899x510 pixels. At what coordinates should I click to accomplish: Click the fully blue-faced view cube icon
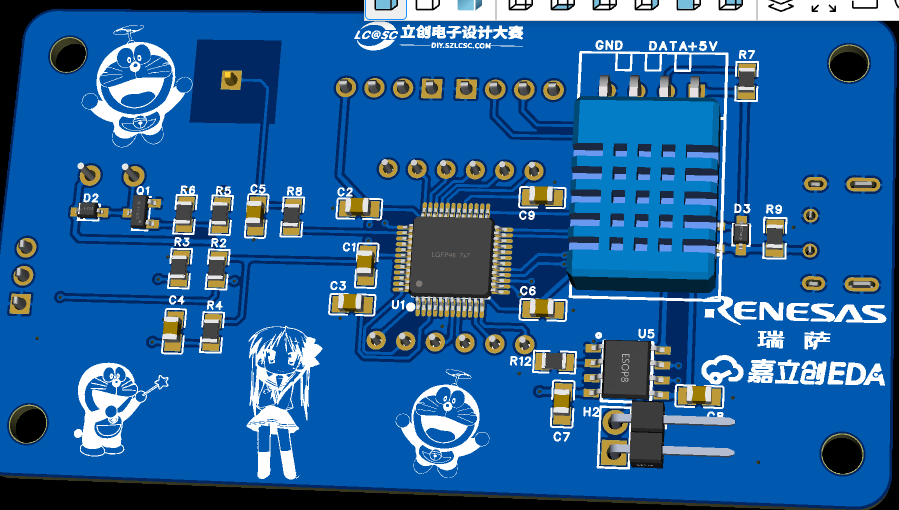point(689,6)
